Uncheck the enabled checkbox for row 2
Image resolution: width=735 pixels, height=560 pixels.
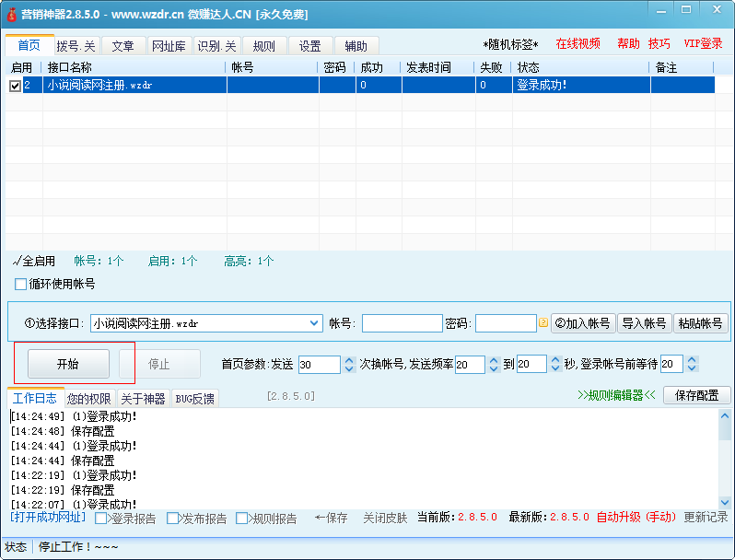coord(15,86)
